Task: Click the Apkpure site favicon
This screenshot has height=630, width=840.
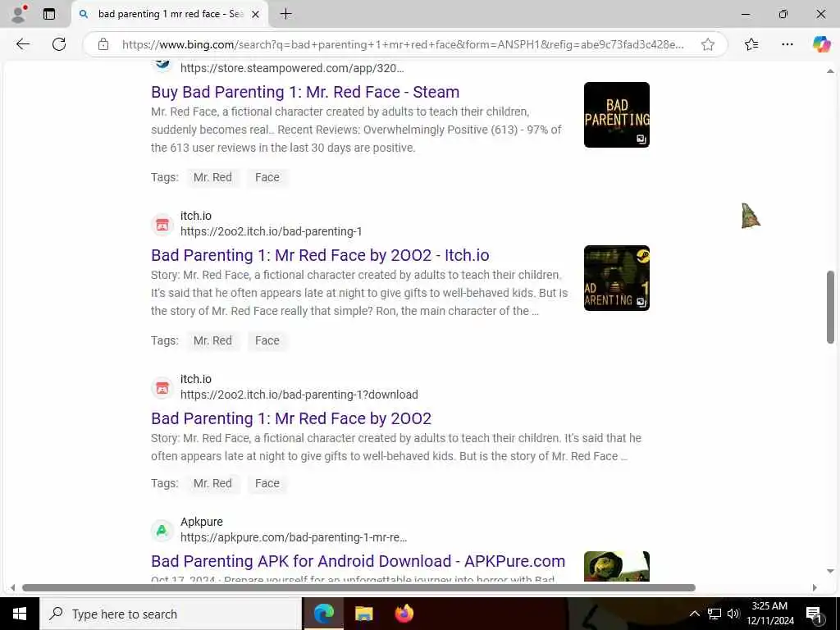Action: tap(162, 531)
